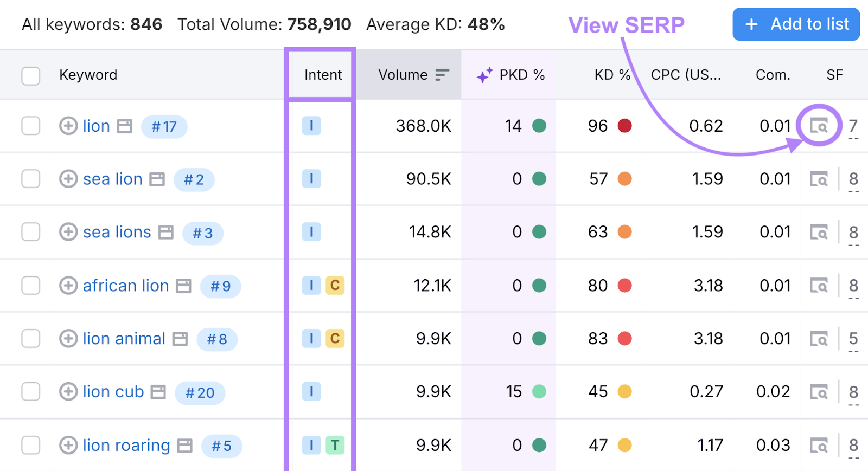Screen dimensions: 868x471
Task: Click the red KD dot for lion
Action: click(625, 126)
